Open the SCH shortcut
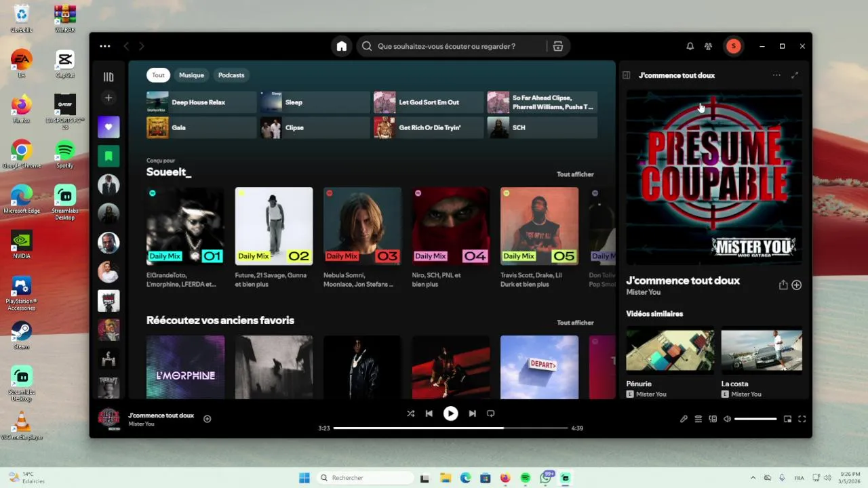This screenshot has width=868, height=488. pyautogui.click(x=542, y=127)
